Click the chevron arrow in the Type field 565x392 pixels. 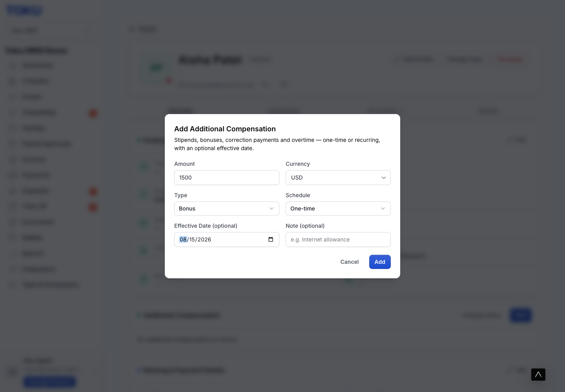tap(272, 209)
